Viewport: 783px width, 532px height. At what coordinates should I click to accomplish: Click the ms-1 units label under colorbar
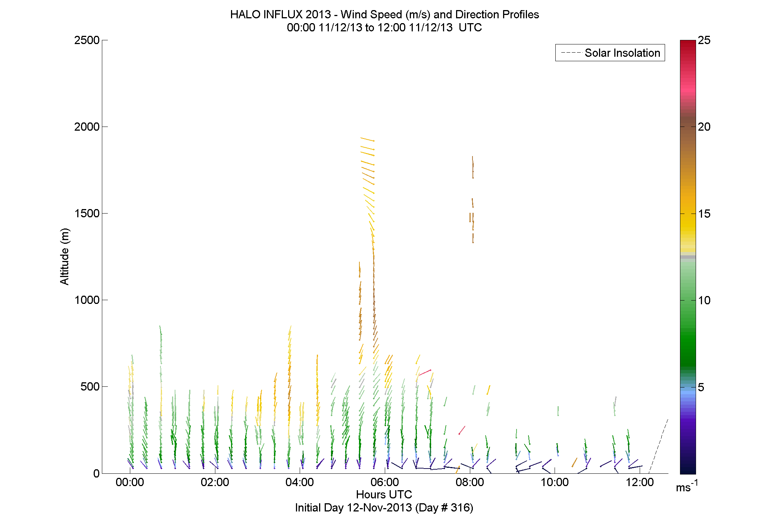click(687, 486)
